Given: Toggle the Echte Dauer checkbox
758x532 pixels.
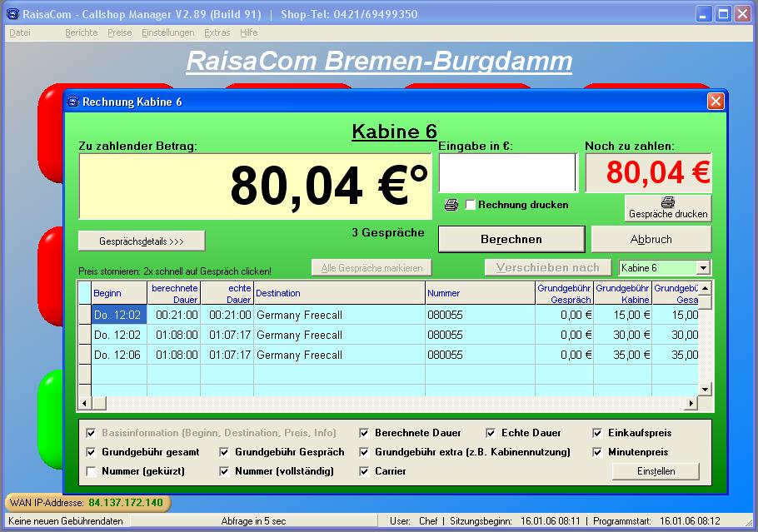Looking at the screenshot, I should (491, 433).
